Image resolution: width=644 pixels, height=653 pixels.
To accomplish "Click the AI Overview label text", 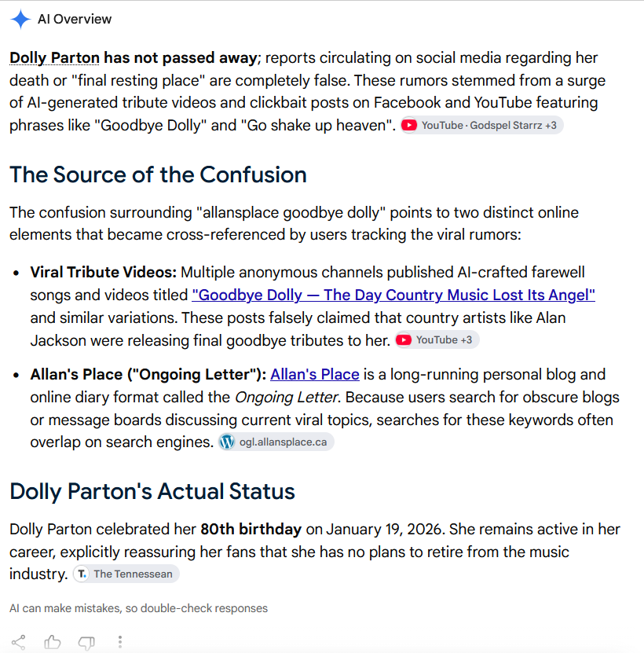I will [75, 19].
